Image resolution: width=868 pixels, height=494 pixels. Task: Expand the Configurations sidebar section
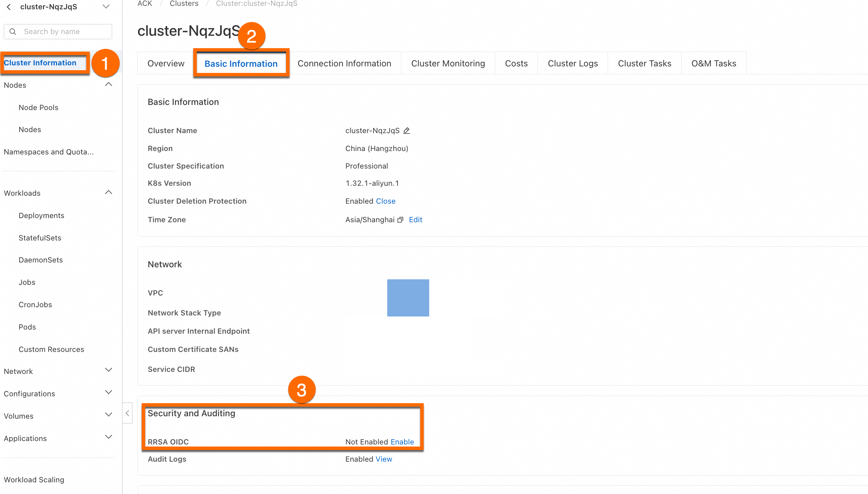click(108, 393)
